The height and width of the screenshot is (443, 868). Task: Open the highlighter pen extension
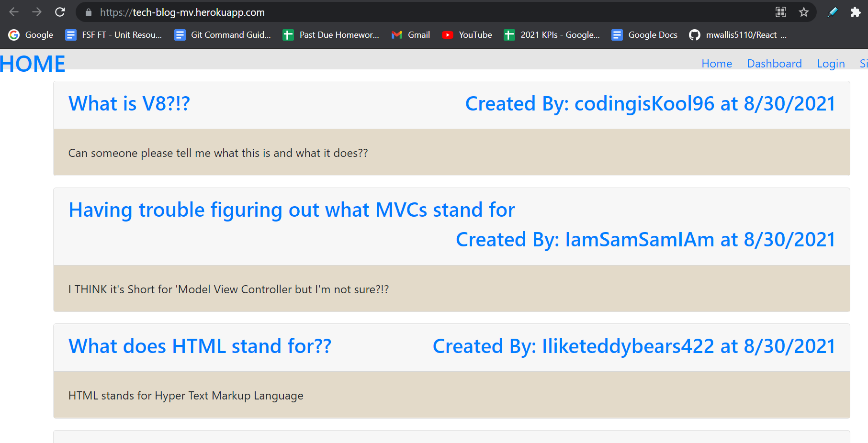832,12
